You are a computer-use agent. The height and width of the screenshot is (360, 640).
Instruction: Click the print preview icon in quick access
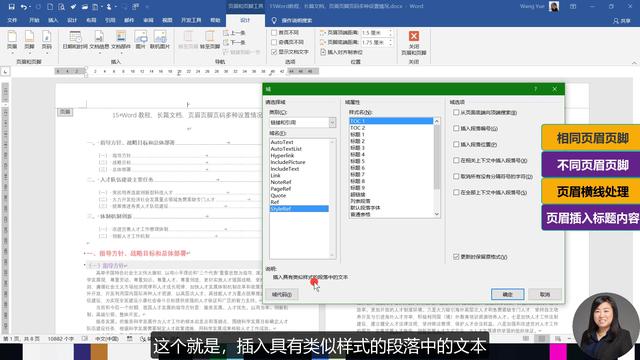[61, 7]
